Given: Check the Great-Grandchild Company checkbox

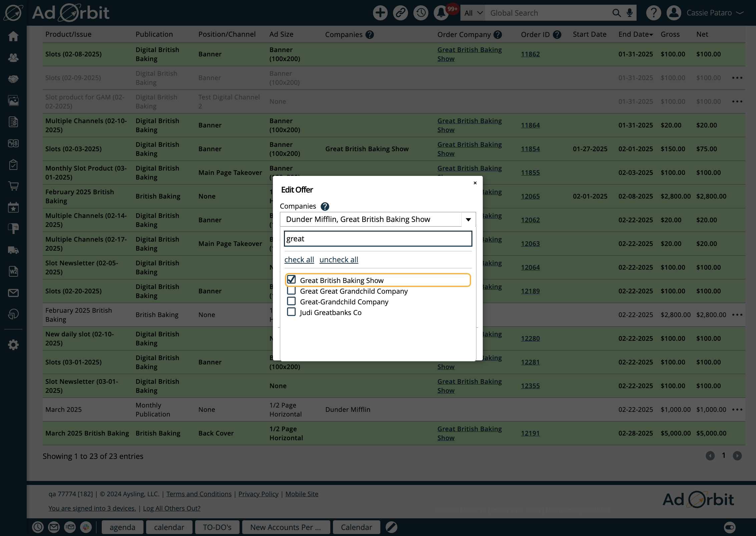Looking at the screenshot, I should click(x=291, y=301).
